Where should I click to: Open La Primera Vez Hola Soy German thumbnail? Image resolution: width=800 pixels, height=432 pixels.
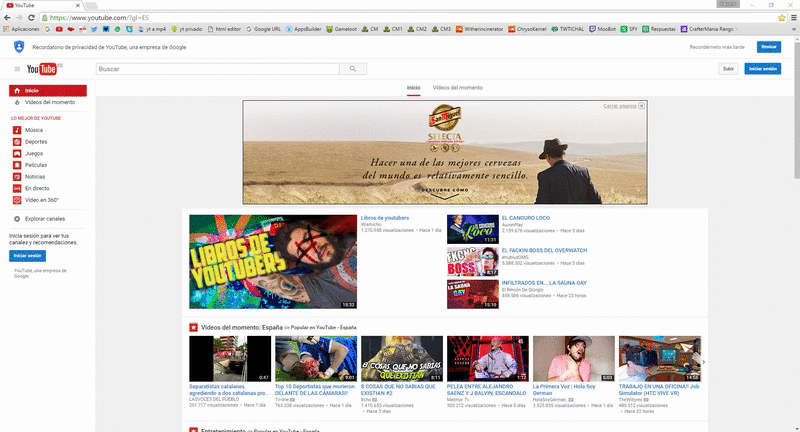[574, 359]
